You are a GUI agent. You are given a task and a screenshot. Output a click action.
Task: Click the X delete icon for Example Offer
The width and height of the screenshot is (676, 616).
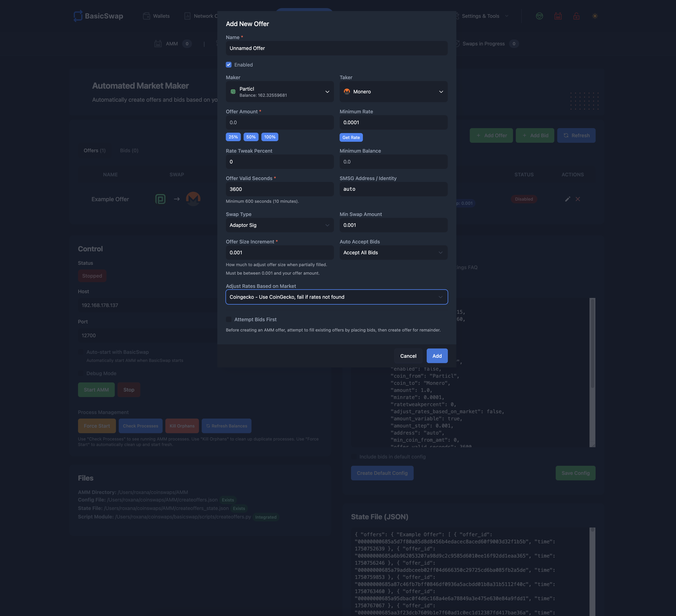(578, 199)
